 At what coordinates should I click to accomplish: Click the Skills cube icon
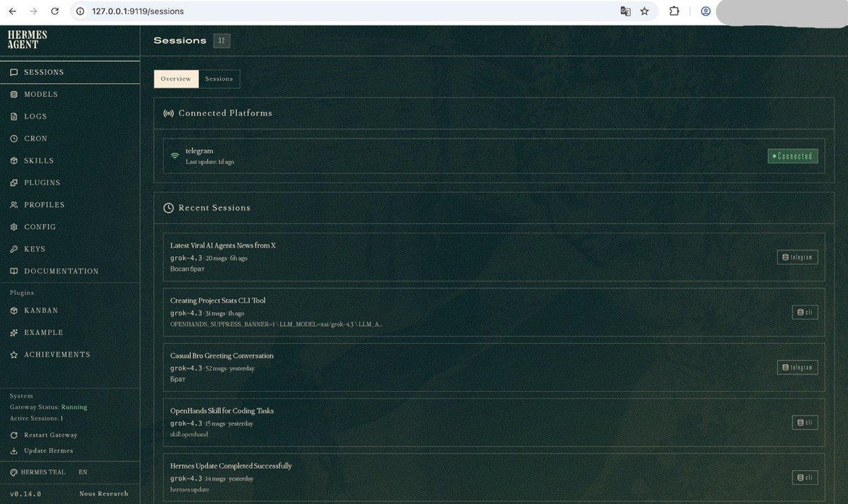point(14,161)
